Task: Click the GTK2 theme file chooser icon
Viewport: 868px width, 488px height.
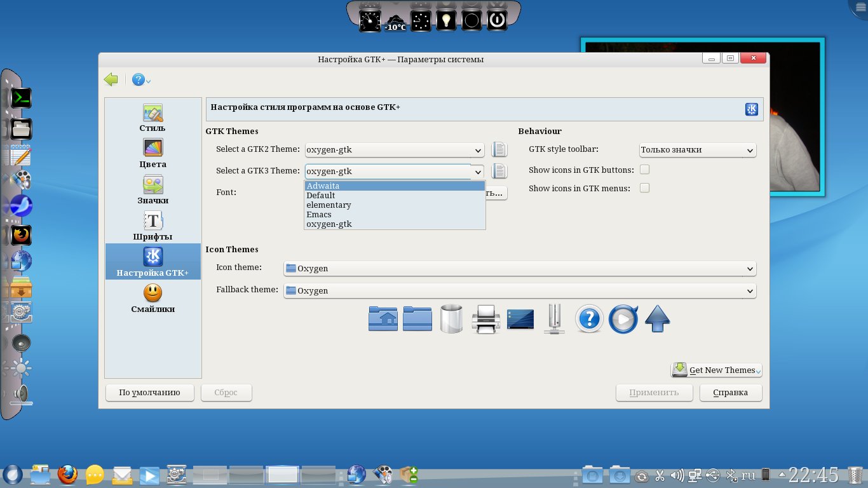Action: (499, 150)
